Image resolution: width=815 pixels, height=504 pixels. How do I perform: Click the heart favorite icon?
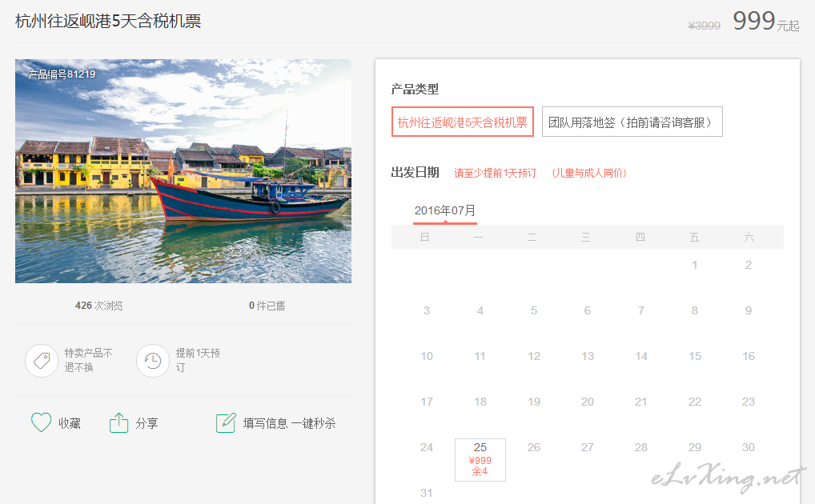[41, 422]
